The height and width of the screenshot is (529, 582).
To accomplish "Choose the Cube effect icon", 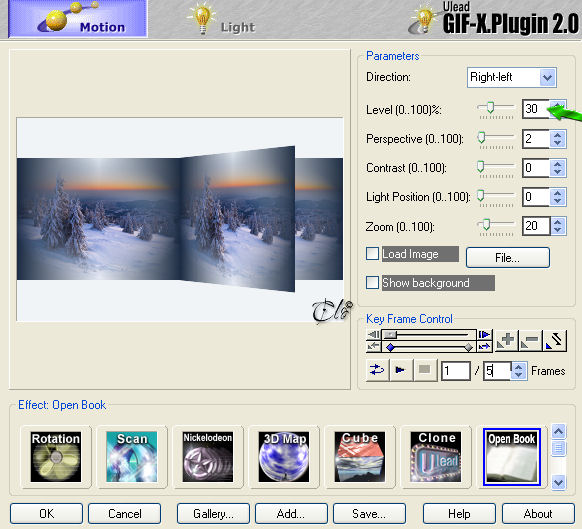I will tap(360, 457).
